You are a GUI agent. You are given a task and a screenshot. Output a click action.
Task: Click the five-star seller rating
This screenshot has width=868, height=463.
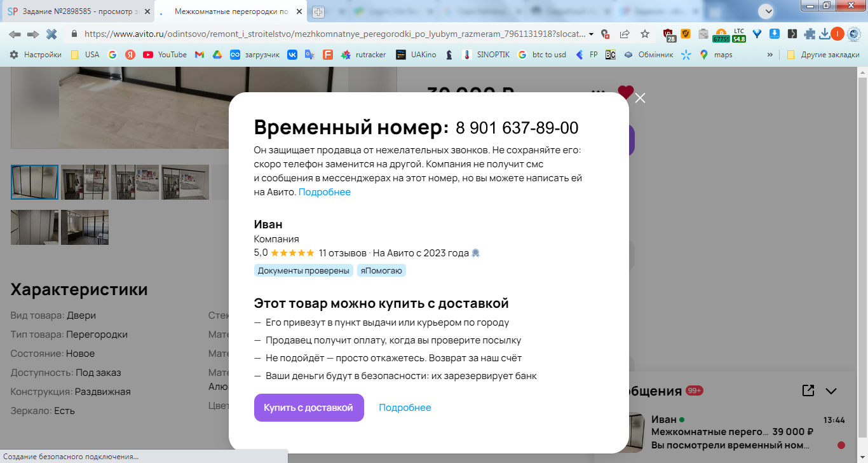coord(292,252)
